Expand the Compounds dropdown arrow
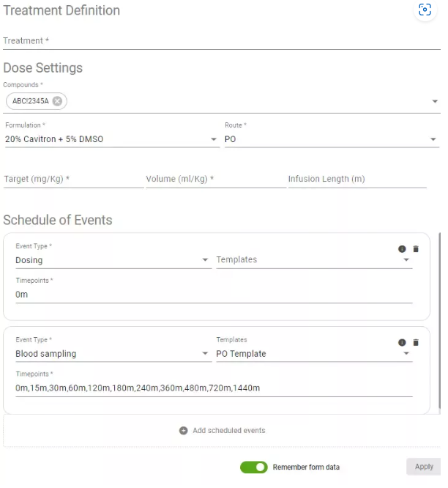Image resolution: width=448 pixels, height=488 pixels. click(x=435, y=102)
